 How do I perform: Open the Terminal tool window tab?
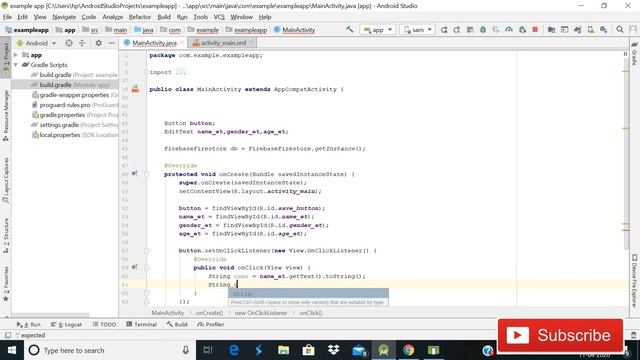click(x=142, y=324)
